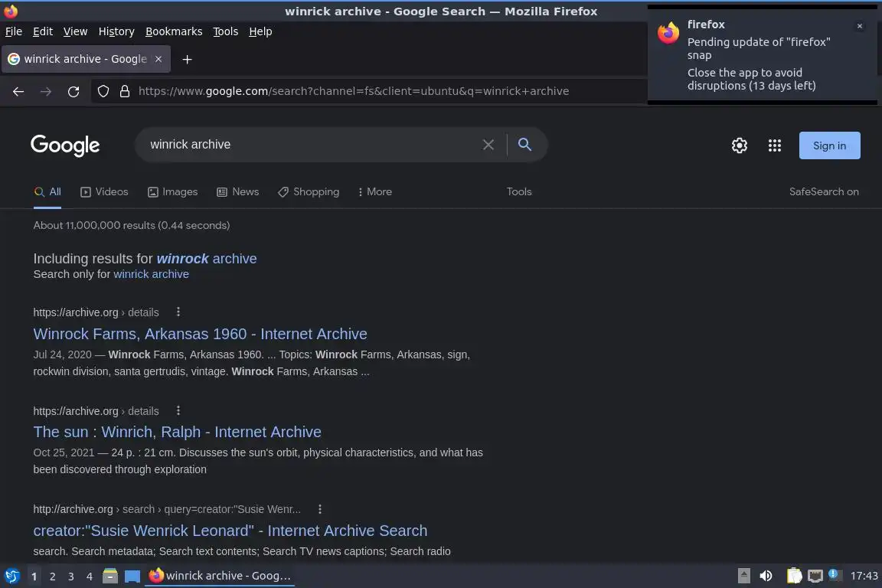
Task: Open the Edit menu
Action: [43, 31]
